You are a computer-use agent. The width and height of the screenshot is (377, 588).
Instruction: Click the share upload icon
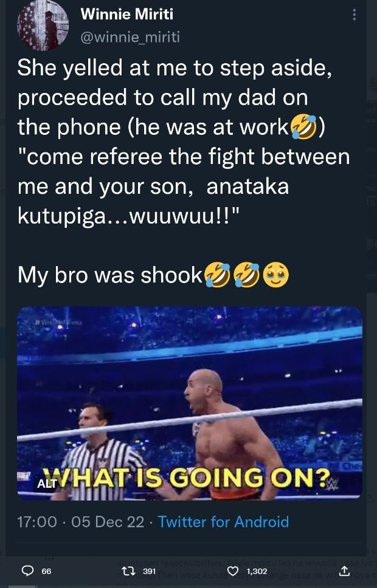(x=344, y=571)
